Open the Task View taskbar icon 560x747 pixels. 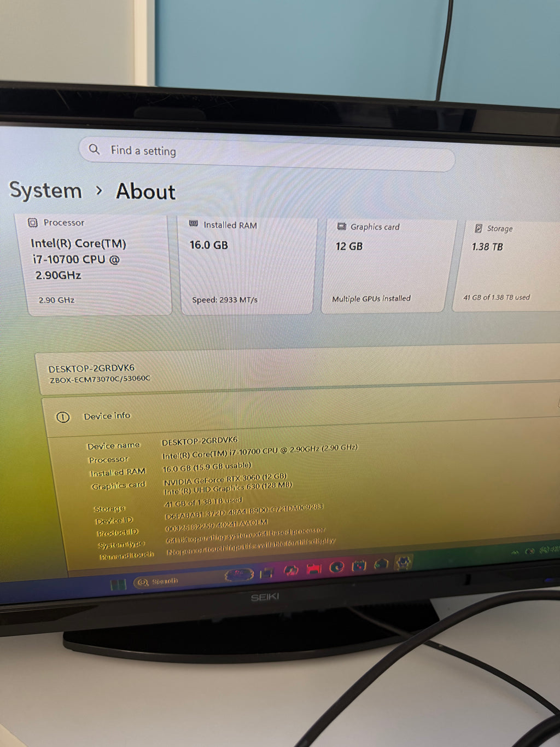(267, 573)
